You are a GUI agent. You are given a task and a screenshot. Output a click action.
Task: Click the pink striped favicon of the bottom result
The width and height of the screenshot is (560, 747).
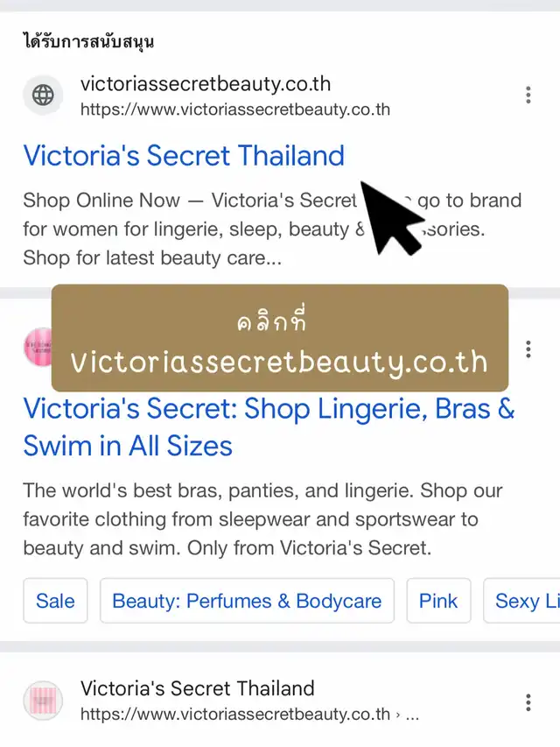point(43,701)
